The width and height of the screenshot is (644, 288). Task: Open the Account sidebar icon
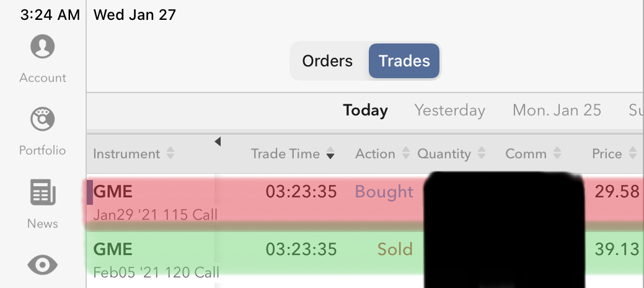click(x=42, y=47)
